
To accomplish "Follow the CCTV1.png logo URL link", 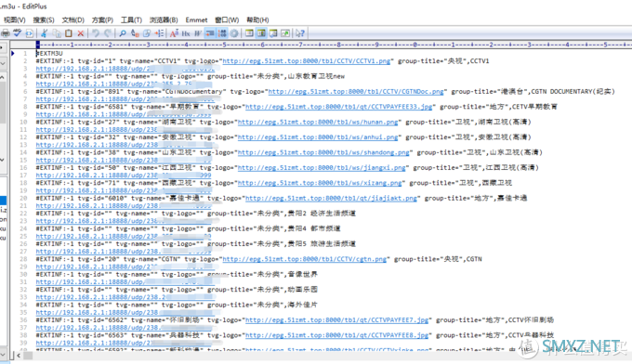I will [x=307, y=61].
